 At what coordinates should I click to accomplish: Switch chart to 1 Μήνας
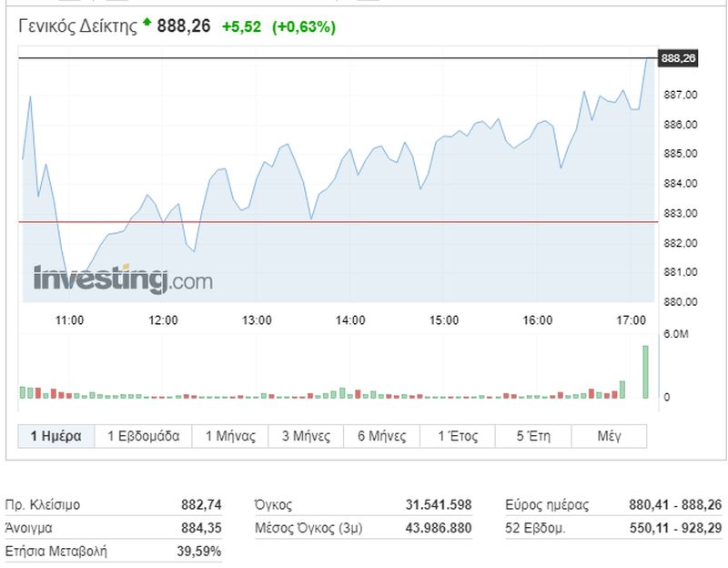click(x=230, y=436)
